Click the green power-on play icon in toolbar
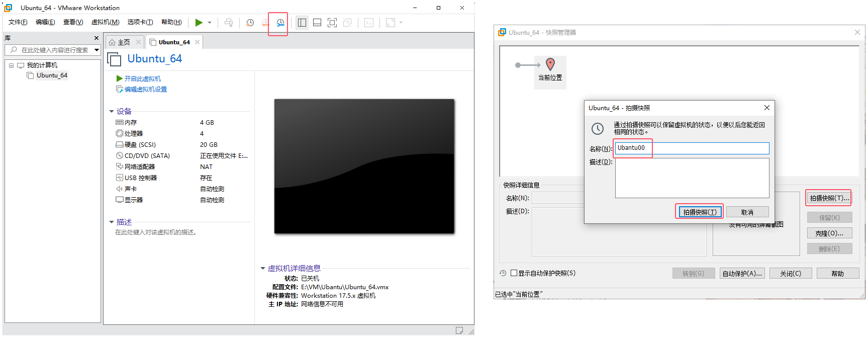868x339 pixels. click(x=199, y=23)
